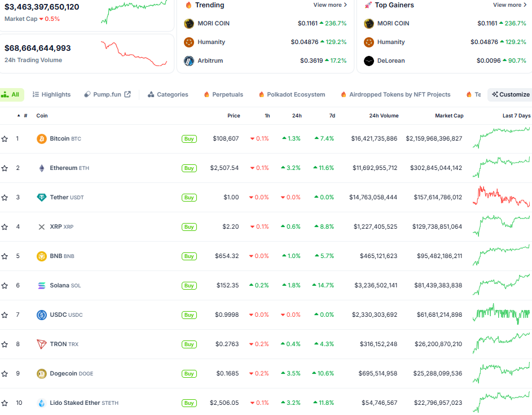Click the sort arrow above the rank column
This screenshot has width=532, height=415.
coord(19,116)
